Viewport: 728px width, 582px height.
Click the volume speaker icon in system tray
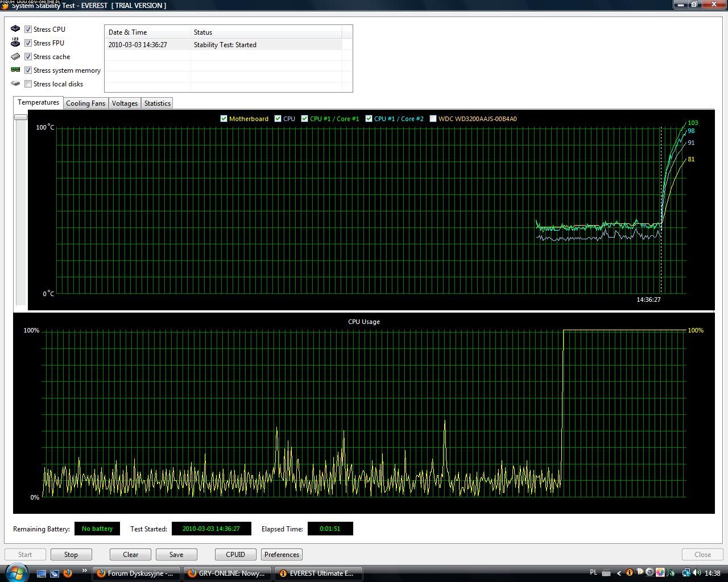coord(697,573)
